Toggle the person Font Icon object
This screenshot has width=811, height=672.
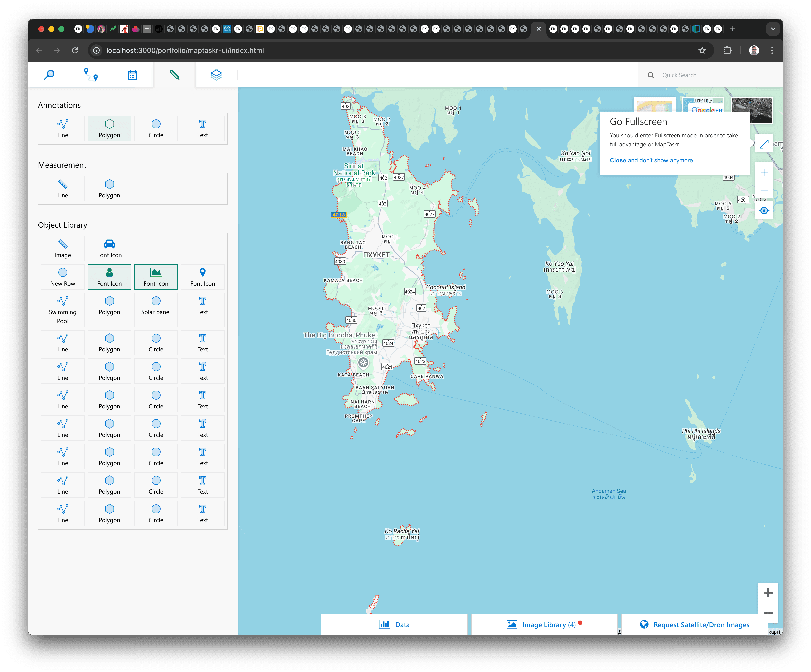tap(109, 277)
